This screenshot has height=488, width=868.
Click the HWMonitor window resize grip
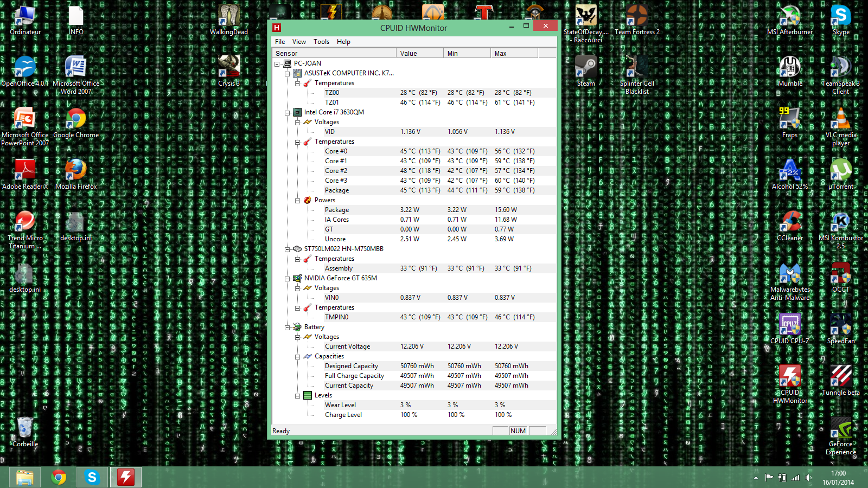(553, 432)
